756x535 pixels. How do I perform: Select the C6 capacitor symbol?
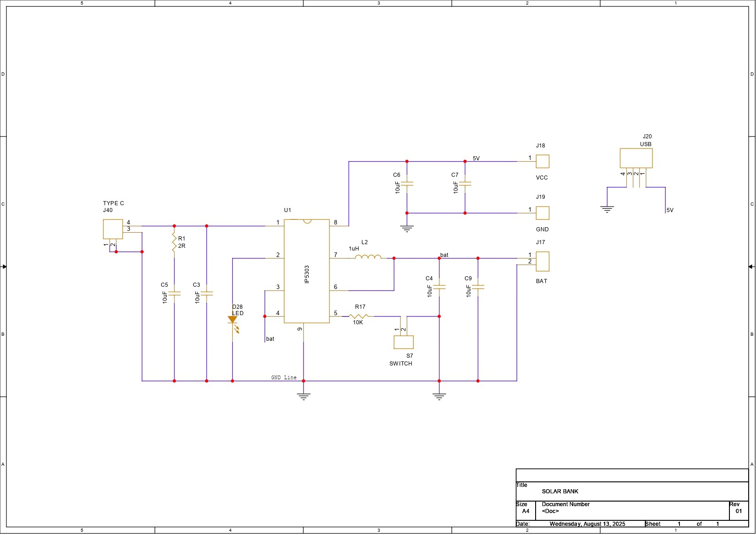(x=407, y=184)
